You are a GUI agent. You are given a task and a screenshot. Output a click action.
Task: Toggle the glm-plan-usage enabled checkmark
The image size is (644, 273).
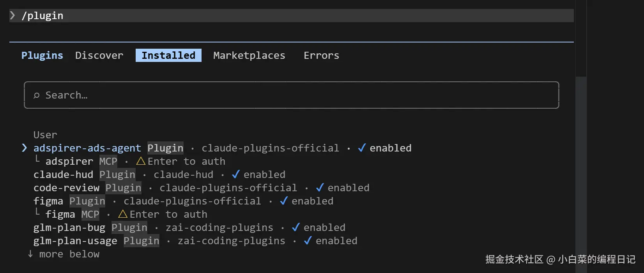point(308,241)
